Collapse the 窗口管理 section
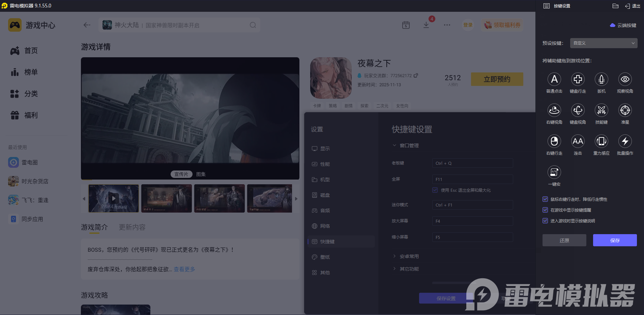The image size is (644, 315). [x=405, y=145]
